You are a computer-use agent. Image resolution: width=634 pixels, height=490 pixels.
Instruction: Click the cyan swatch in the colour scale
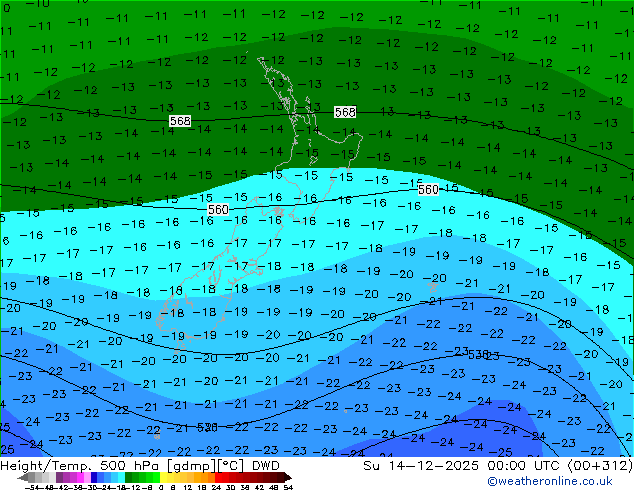click(121, 477)
